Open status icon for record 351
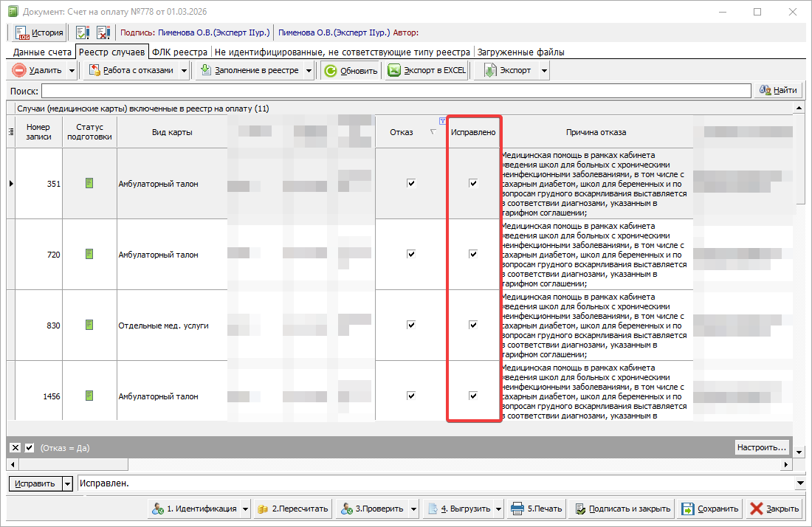The width and height of the screenshot is (812, 527). tap(89, 183)
